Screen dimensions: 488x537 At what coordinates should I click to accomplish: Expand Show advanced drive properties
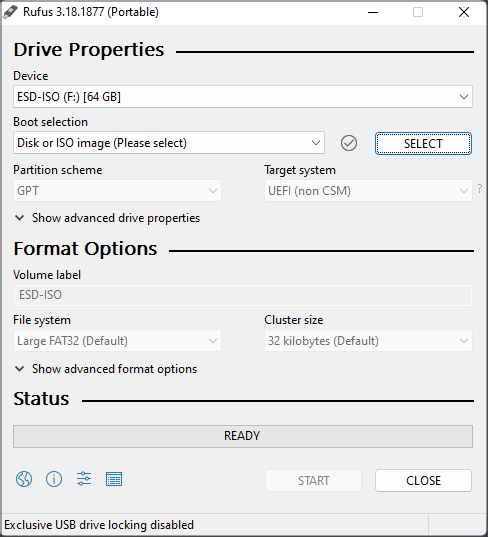click(108, 218)
